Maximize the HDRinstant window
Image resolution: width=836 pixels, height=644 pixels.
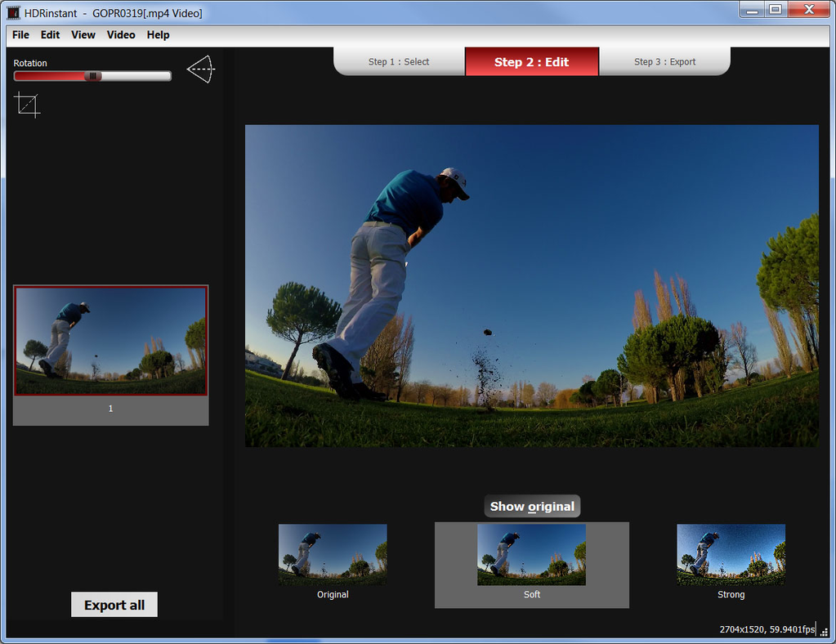click(776, 10)
